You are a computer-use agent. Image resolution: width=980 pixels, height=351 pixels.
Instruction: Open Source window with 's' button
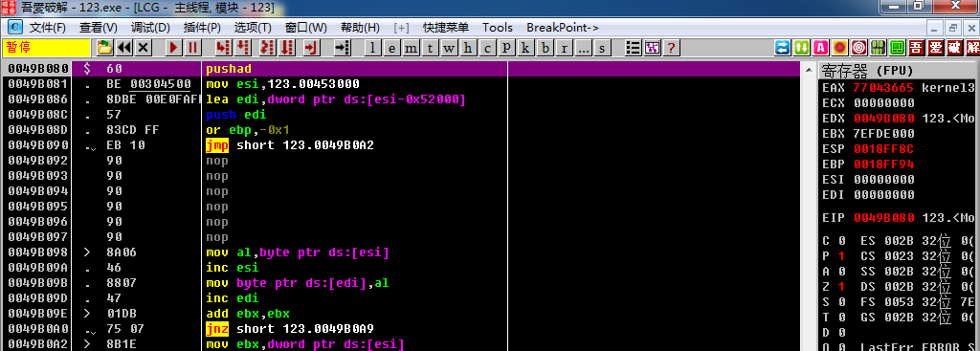coord(603,48)
